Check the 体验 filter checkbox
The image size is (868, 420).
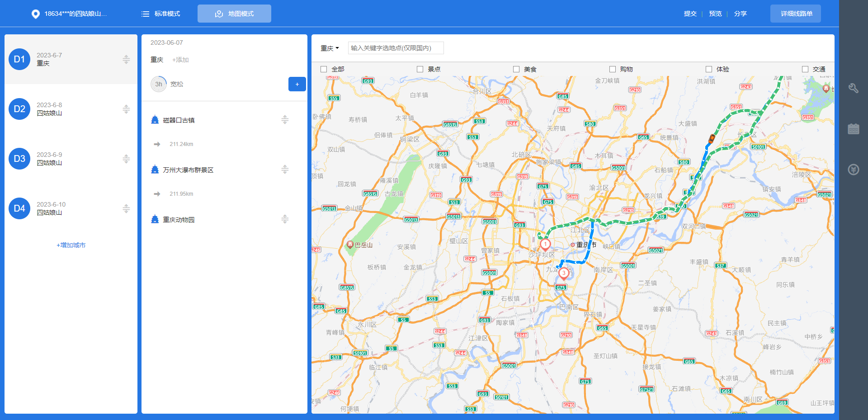[x=709, y=69]
